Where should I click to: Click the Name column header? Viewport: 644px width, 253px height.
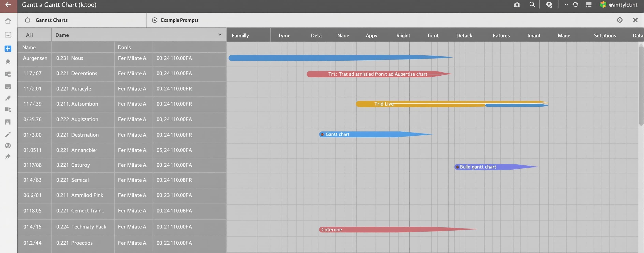pos(29,47)
